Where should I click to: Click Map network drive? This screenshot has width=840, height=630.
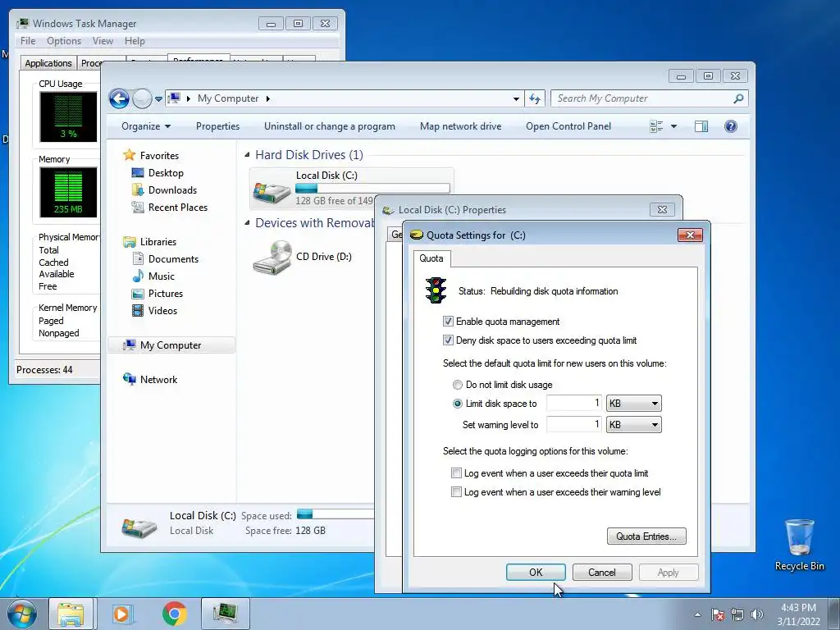pyautogui.click(x=461, y=126)
